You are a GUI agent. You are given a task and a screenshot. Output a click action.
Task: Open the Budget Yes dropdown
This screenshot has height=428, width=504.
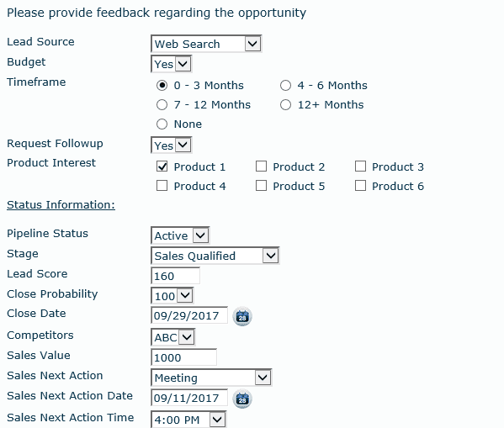(172, 64)
